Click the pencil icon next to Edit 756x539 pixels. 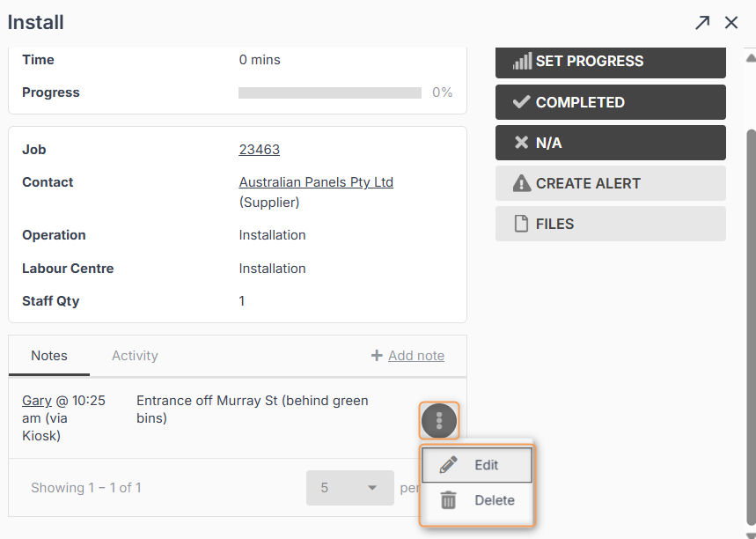[x=448, y=465]
